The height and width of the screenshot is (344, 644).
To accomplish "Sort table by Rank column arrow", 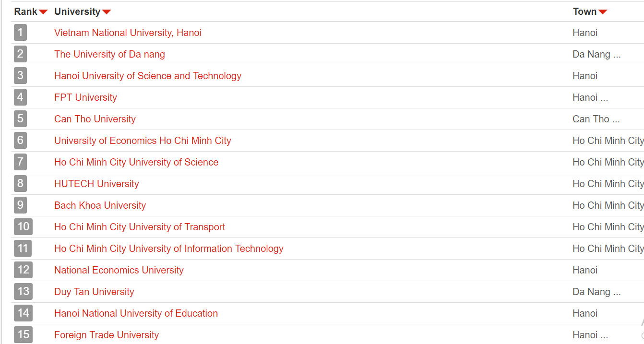I will click(43, 12).
